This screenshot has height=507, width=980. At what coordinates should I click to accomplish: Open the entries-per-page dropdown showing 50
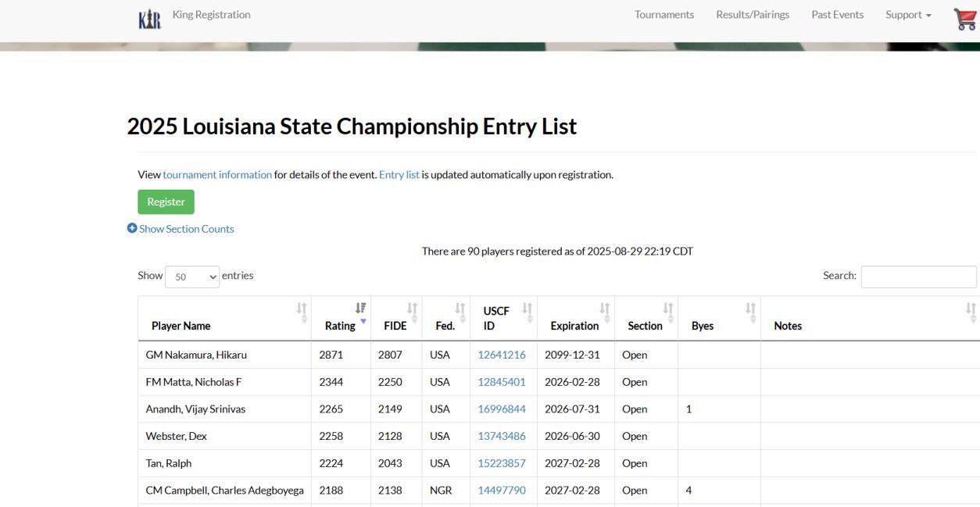tap(192, 277)
